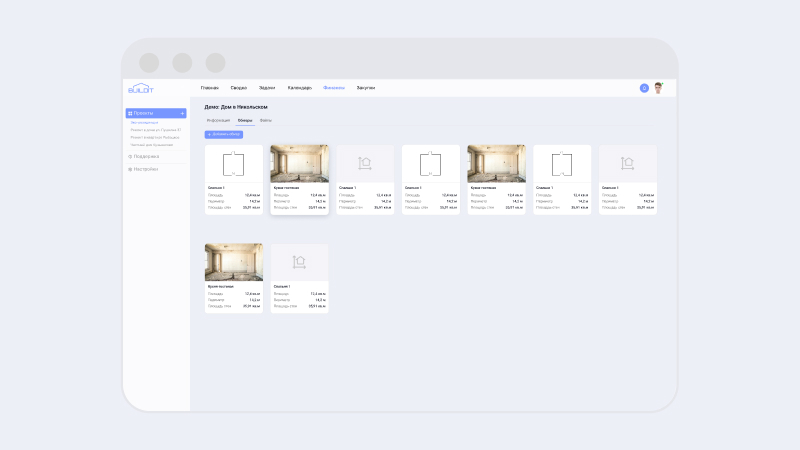Open Финансы in the top navigation
Image resolution: width=800 pixels, height=450 pixels.
point(334,88)
